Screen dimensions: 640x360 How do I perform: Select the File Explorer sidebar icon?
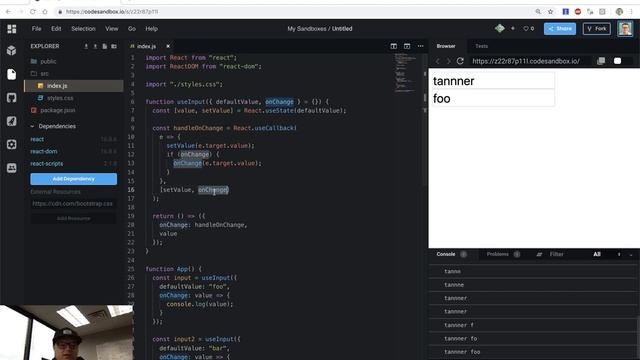[x=12, y=74]
